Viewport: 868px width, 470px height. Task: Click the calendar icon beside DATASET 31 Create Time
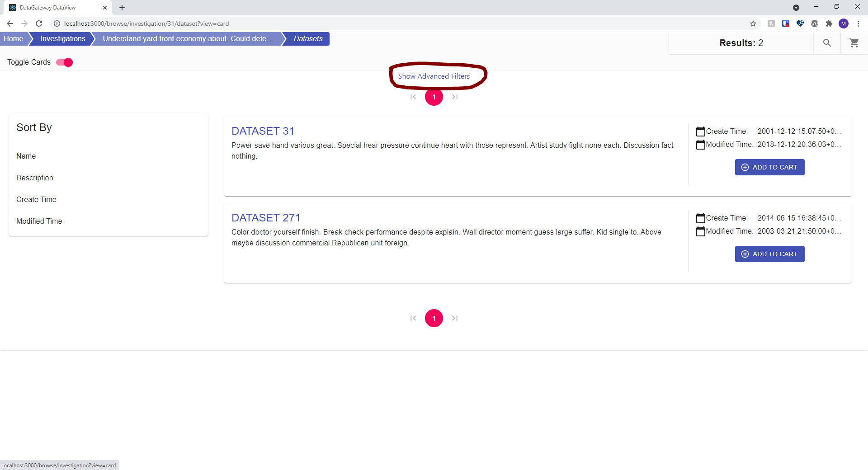(x=700, y=131)
